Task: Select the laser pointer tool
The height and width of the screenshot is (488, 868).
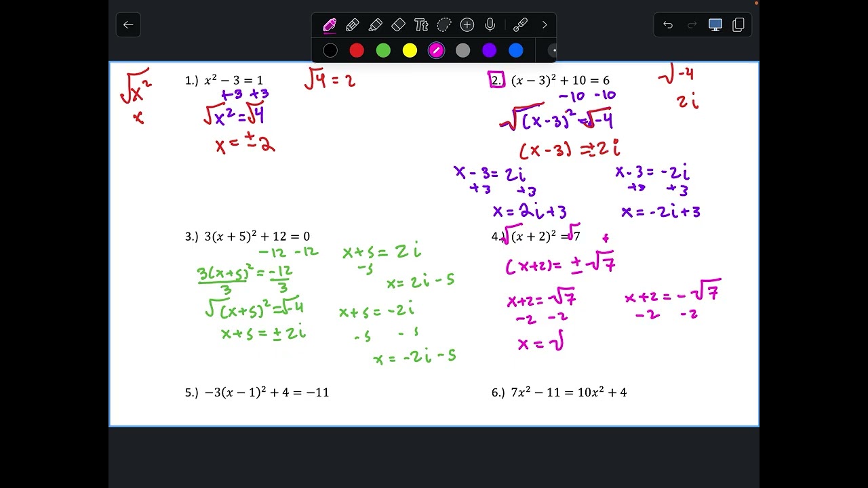Action: (x=520, y=25)
